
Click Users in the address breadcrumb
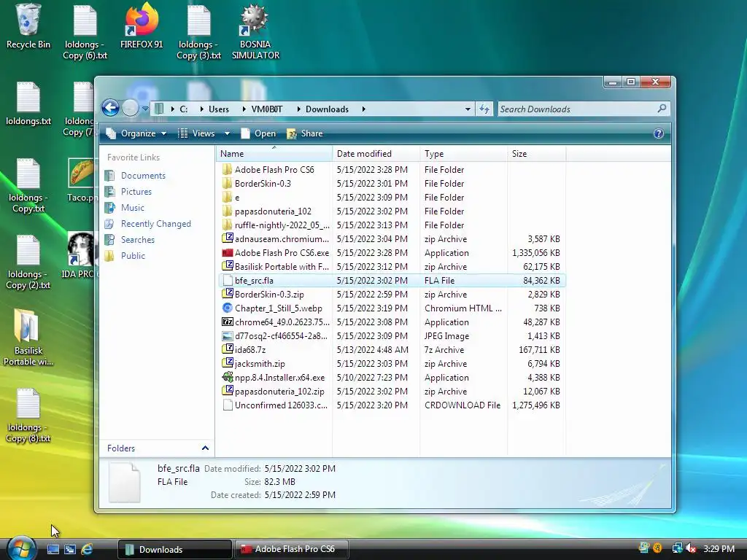219,109
